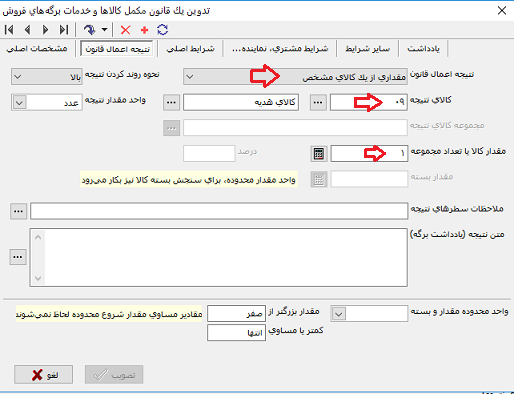The height and width of the screenshot is (394, 514).
Task: Select نتیجه اعمال قانون tab
Action: [117, 49]
